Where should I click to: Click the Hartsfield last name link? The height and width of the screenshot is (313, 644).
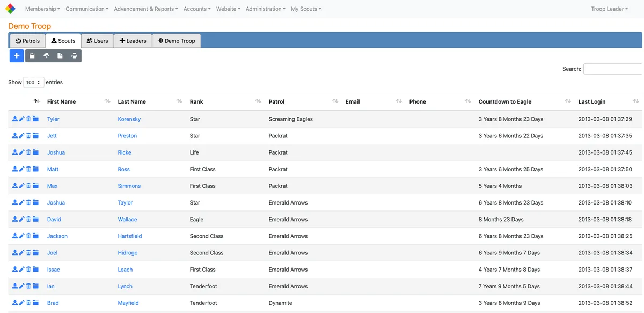129,236
